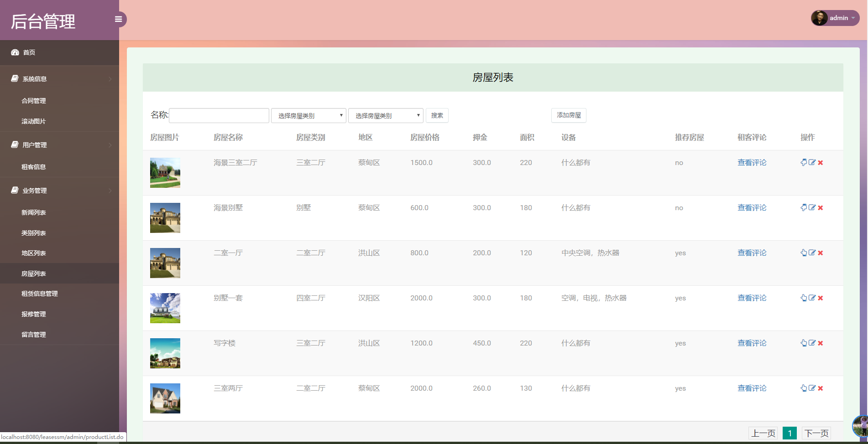Select page 1 in pagination
Image resolution: width=868 pixels, height=444 pixels.
790,433
